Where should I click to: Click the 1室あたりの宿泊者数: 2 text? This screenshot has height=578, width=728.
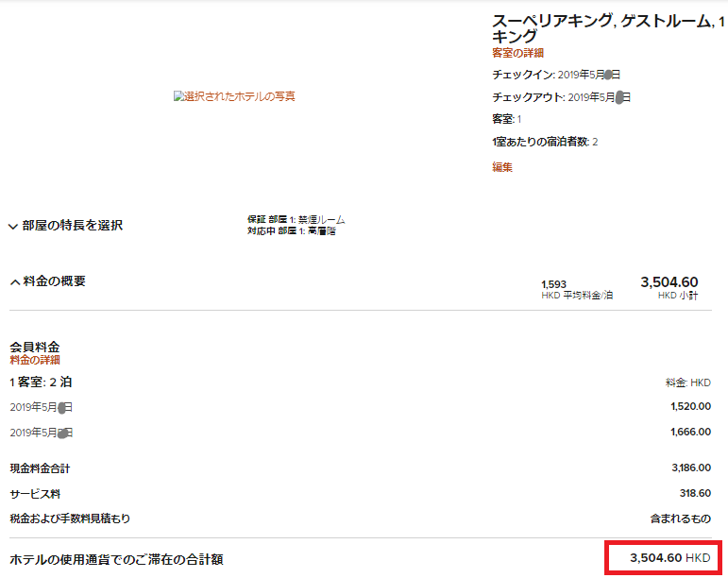[x=545, y=142]
